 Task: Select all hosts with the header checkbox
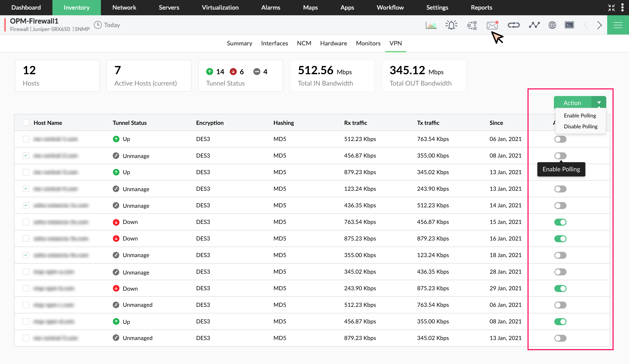26,122
